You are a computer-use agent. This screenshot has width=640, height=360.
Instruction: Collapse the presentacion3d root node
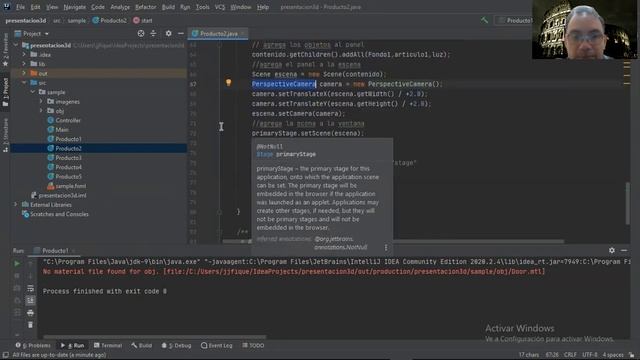[16, 45]
